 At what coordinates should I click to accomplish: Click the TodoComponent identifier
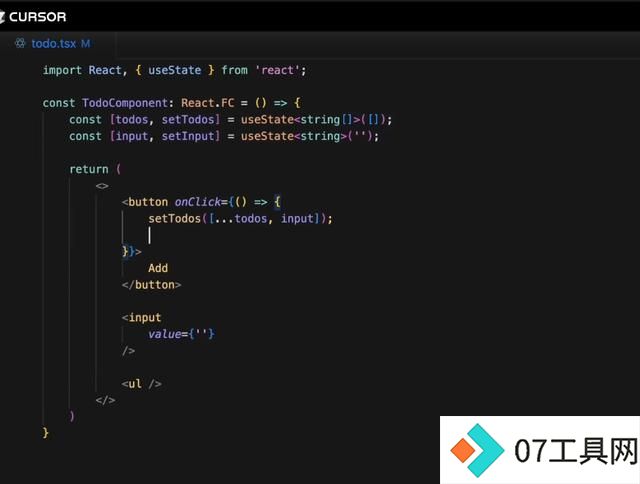(x=125, y=103)
